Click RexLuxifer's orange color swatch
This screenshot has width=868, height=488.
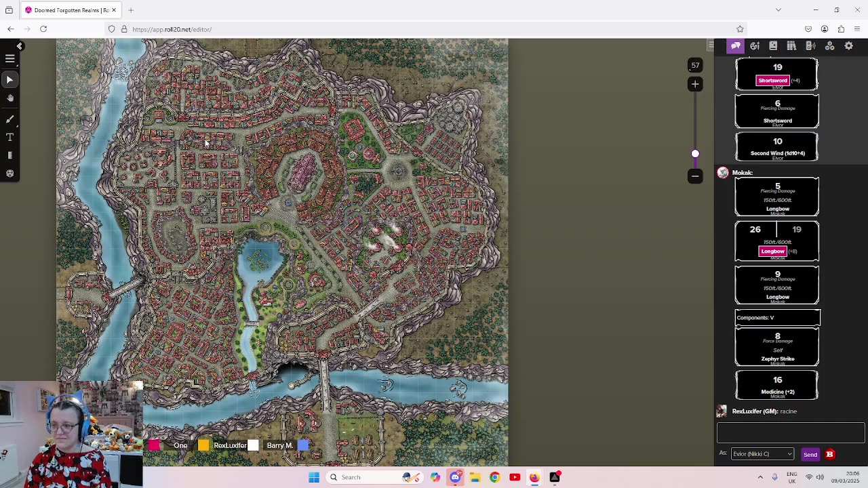click(x=203, y=445)
